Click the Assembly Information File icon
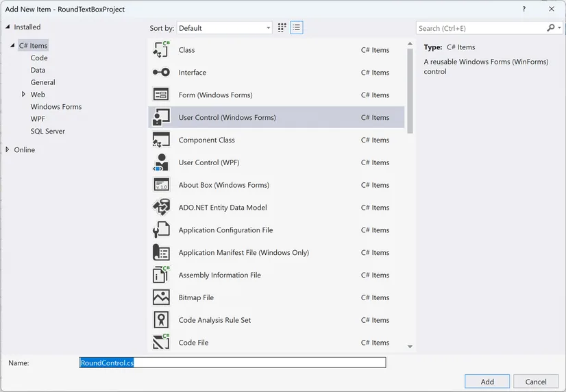This screenshot has height=392, width=566. tap(161, 275)
